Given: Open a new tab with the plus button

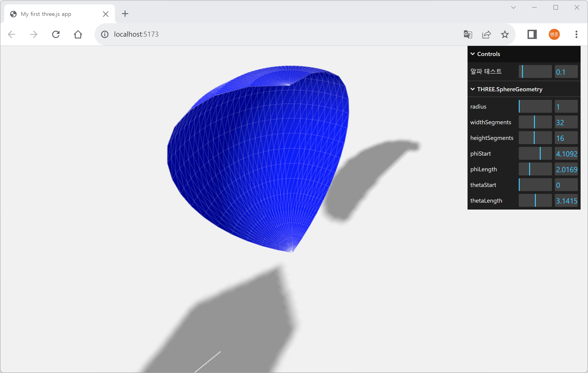Looking at the screenshot, I should click(125, 14).
